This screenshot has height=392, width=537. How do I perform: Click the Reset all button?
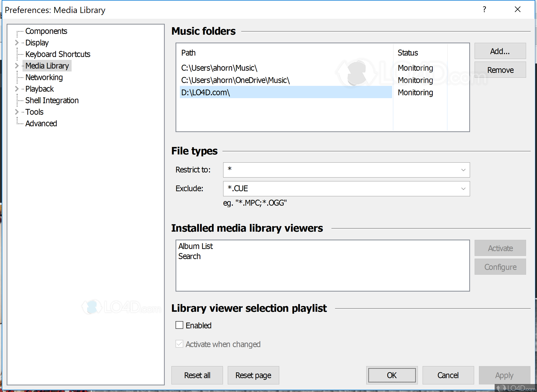pos(197,375)
